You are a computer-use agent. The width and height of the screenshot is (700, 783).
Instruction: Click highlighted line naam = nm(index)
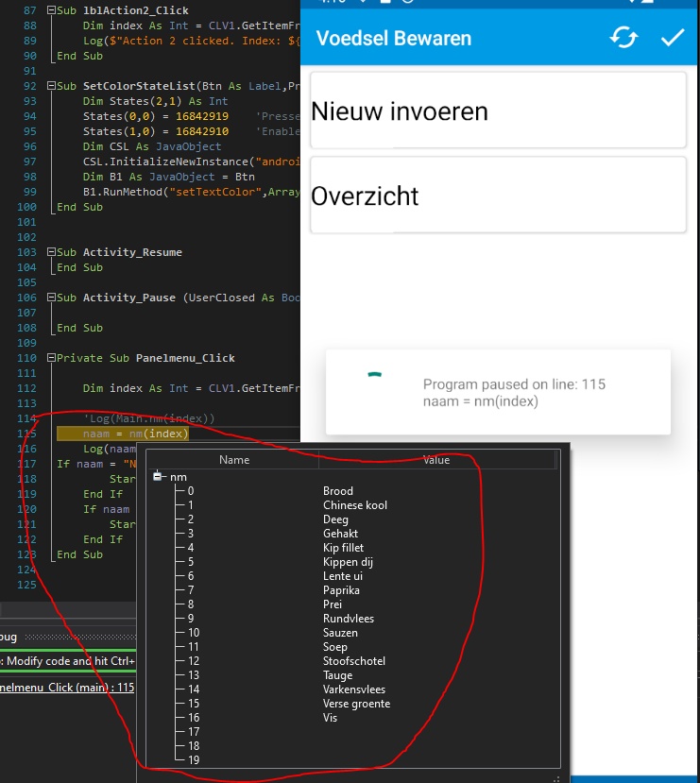[x=123, y=434]
